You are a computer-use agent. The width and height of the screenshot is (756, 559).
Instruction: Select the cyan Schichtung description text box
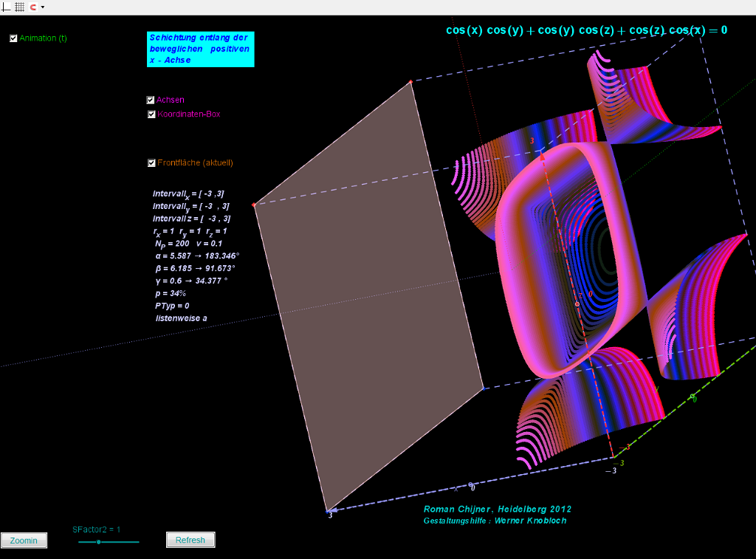(200, 49)
